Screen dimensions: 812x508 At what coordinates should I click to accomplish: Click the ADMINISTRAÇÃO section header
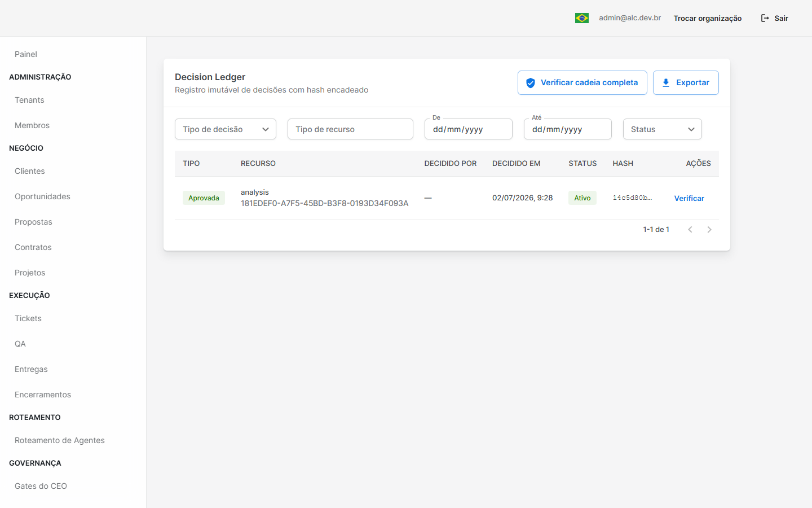[40, 77]
